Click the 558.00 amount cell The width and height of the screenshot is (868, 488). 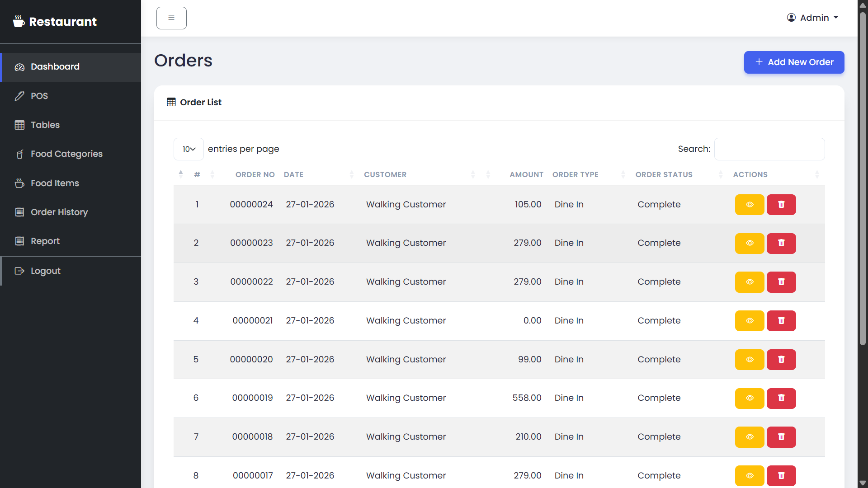click(527, 398)
